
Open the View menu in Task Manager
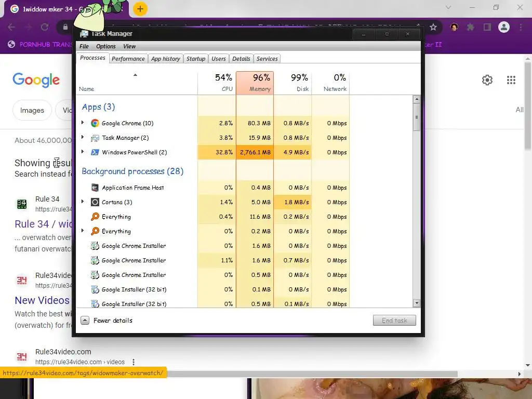click(x=129, y=46)
